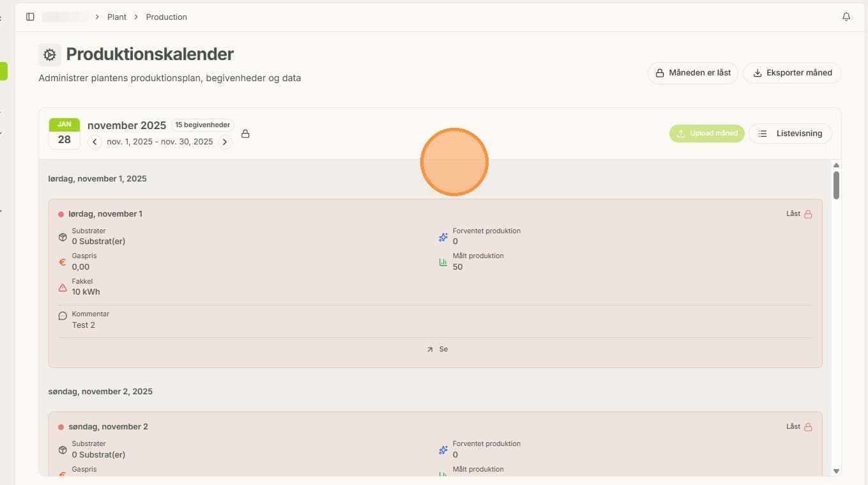The height and width of the screenshot is (485, 868).
Task: Switch to Listevisning view
Action: 790,134
